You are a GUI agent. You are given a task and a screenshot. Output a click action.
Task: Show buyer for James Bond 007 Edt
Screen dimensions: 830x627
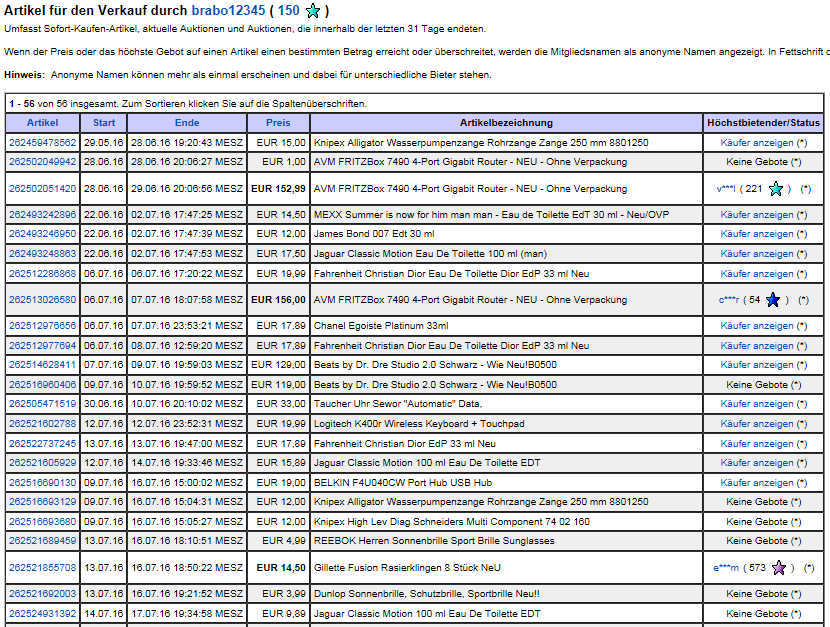757,234
